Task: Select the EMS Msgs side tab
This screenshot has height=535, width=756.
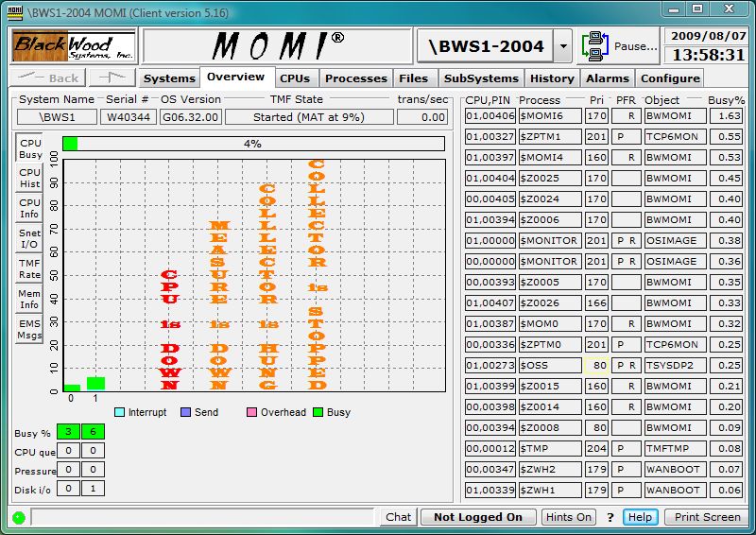Action: [30, 330]
